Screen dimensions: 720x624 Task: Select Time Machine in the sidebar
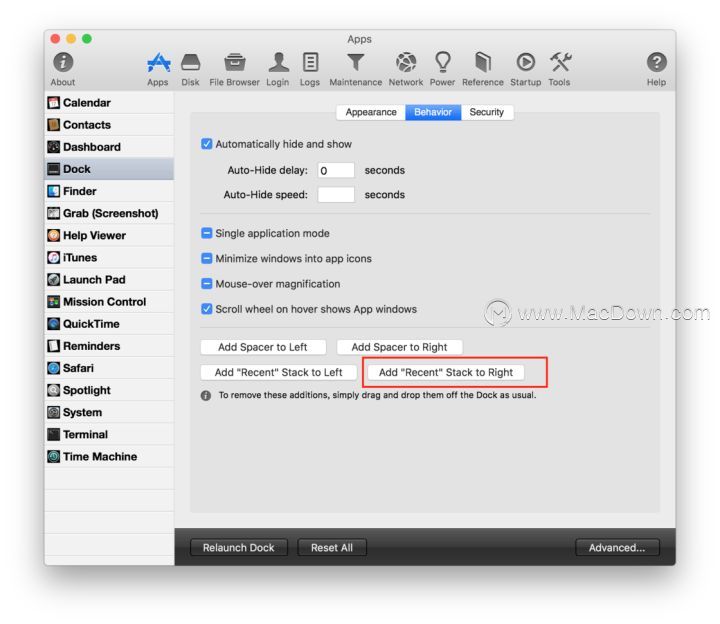[x=109, y=456]
